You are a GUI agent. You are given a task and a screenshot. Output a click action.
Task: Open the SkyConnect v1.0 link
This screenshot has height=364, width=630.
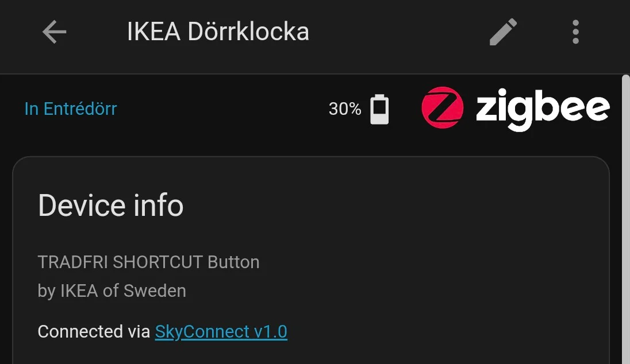(x=221, y=331)
